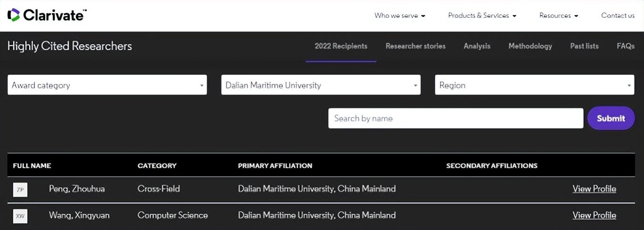Open the Past lists tab
644x230 pixels.
point(584,46)
